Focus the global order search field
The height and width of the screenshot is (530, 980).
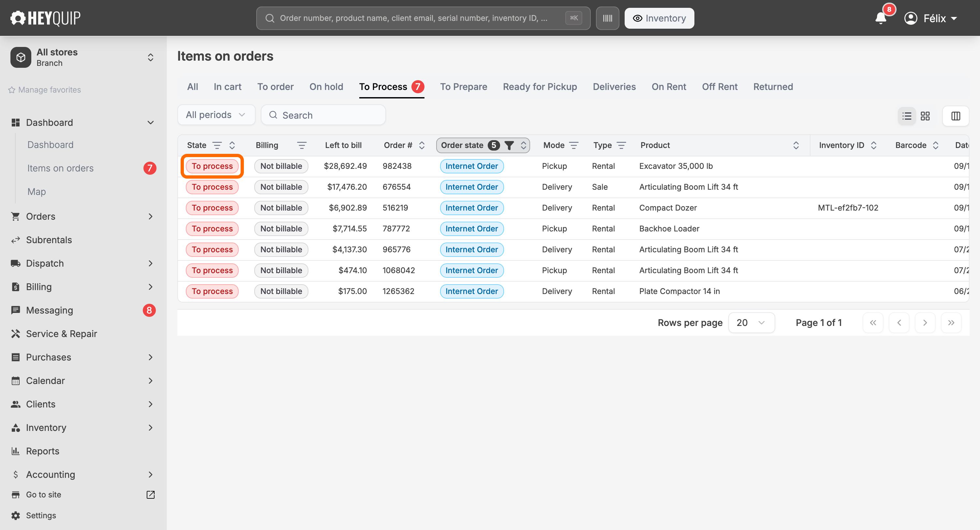(423, 18)
